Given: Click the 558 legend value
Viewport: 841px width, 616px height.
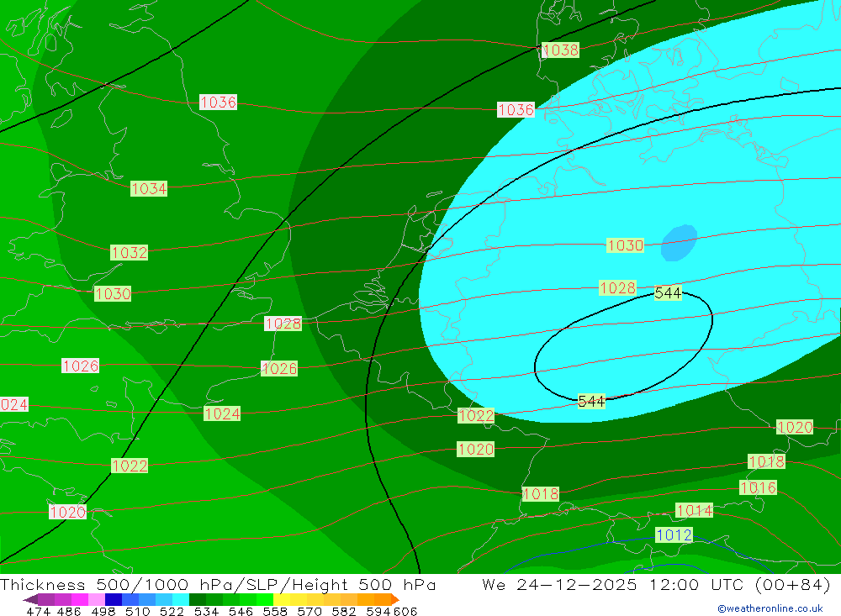Looking at the screenshot, I should pyautogui.click(x=275, y=611).
